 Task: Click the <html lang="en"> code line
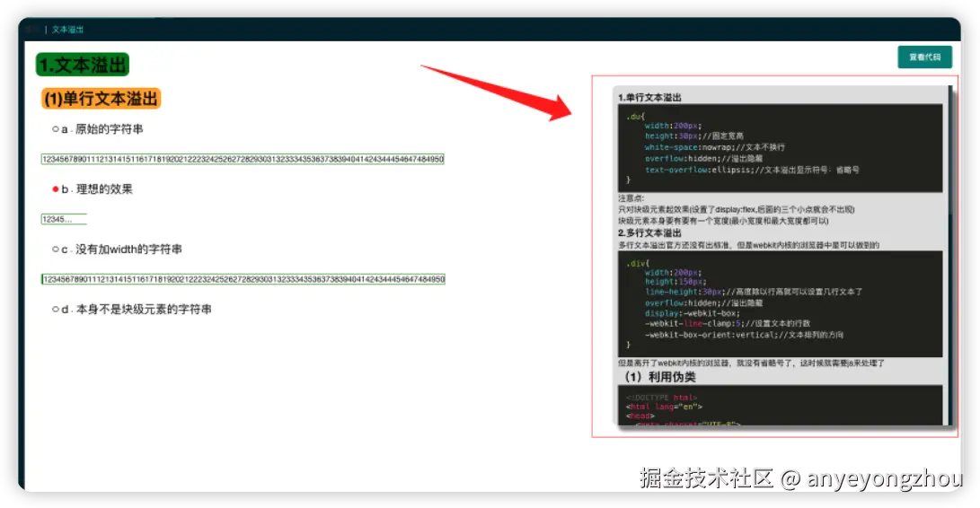point(664,407)
